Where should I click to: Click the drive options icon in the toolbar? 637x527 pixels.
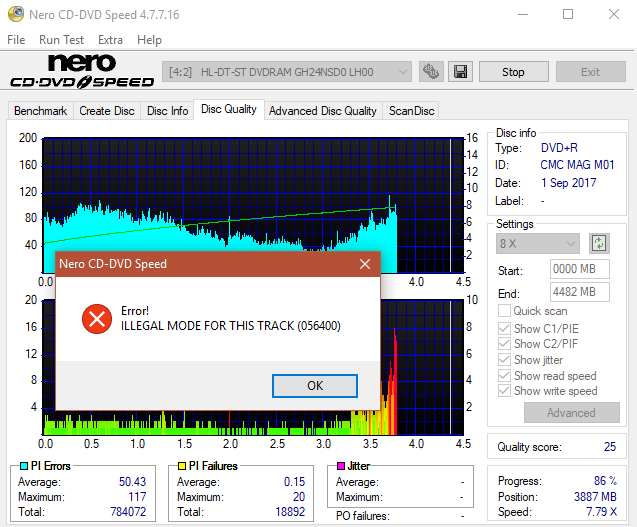click(431, 72)
